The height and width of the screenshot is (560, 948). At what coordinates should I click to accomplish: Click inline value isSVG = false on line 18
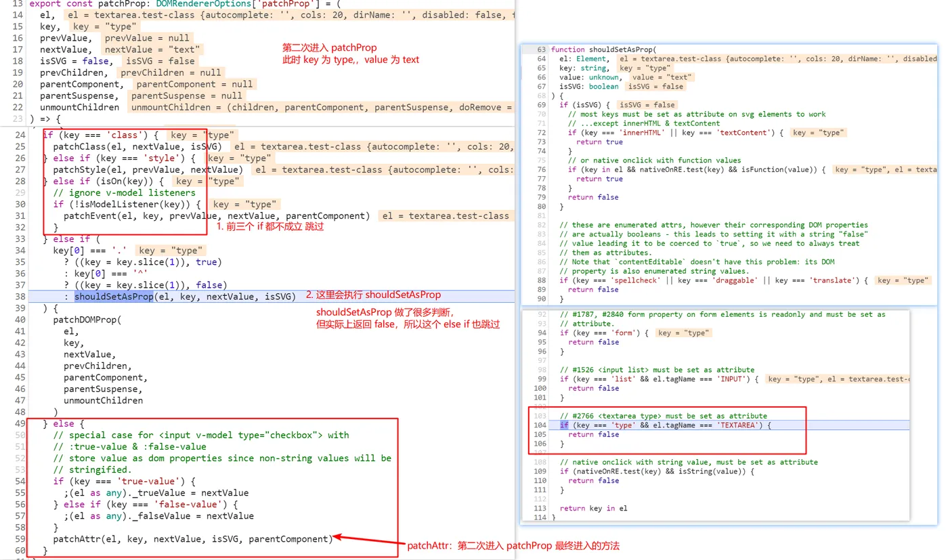pyautogui.click(x=160, y=61)
